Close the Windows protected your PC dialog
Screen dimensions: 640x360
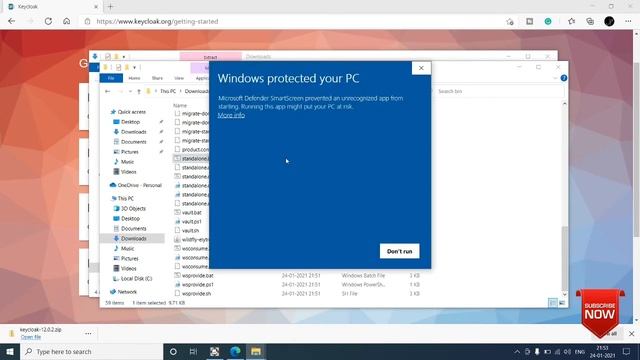tap(421, 68)
